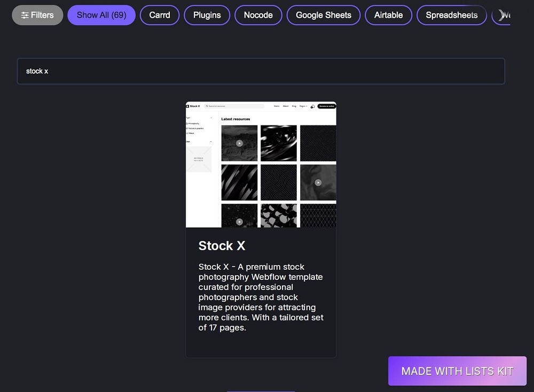Click the black liquid swirl tile in the preview
The image size is (534, 392).
[279, 143]
